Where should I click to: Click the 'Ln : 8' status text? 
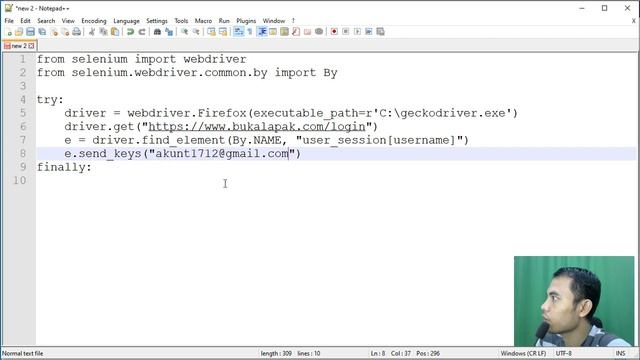[x=378, y=353]
